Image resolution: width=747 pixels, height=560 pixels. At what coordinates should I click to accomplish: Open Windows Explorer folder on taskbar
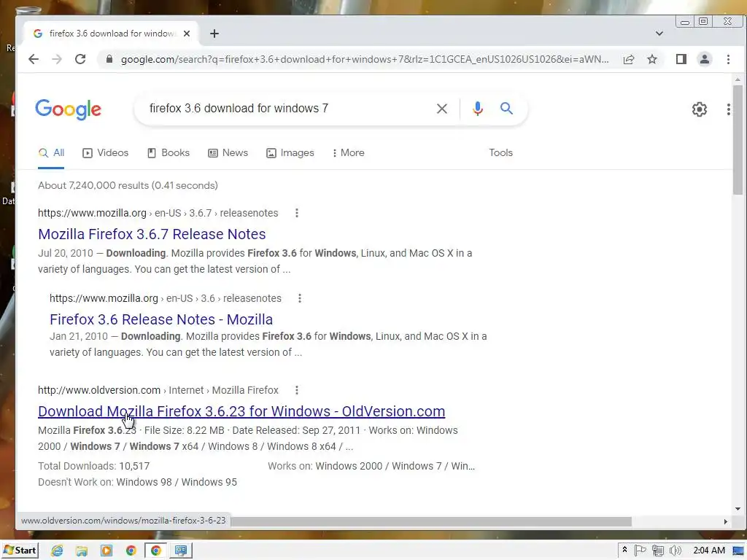(82, 551)
